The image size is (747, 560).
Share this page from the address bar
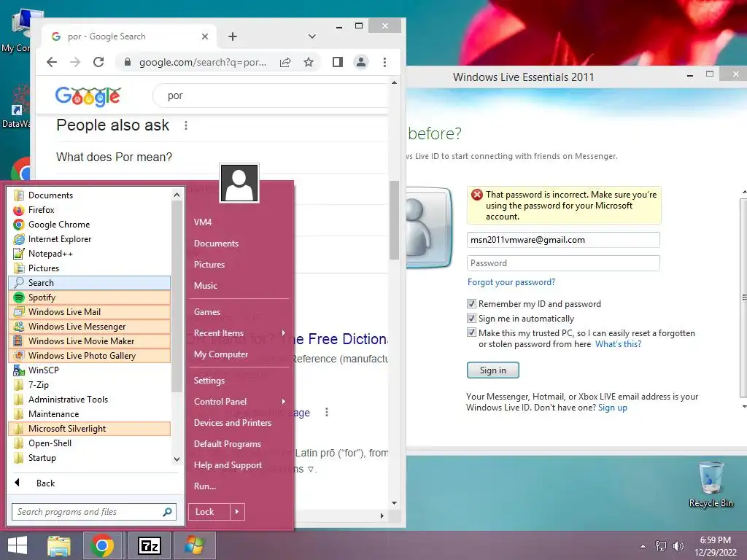tap(285, 62)
